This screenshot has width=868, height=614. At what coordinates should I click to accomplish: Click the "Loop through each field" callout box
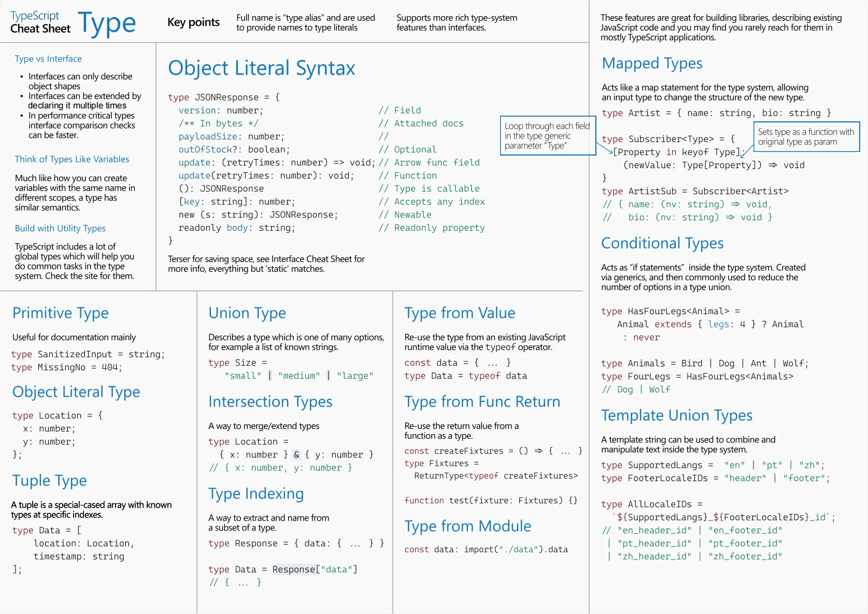[x=548, y=135]
